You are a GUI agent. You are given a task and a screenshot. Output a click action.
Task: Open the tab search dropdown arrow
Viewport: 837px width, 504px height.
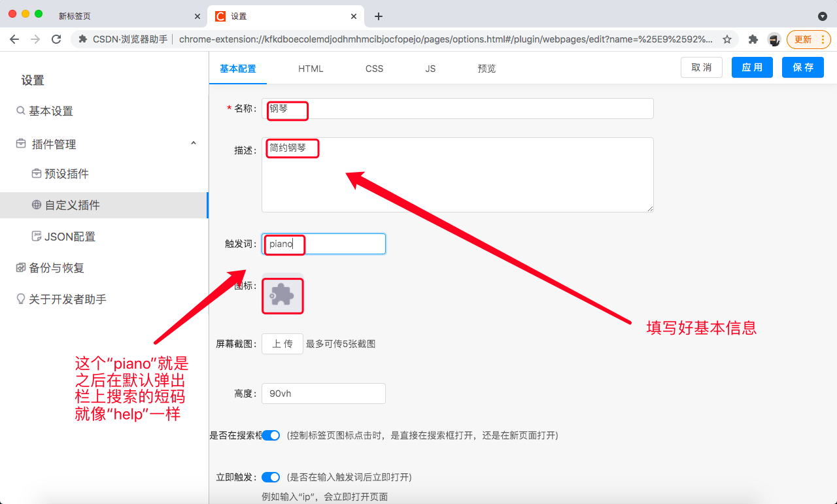click(x=823, y=16)
